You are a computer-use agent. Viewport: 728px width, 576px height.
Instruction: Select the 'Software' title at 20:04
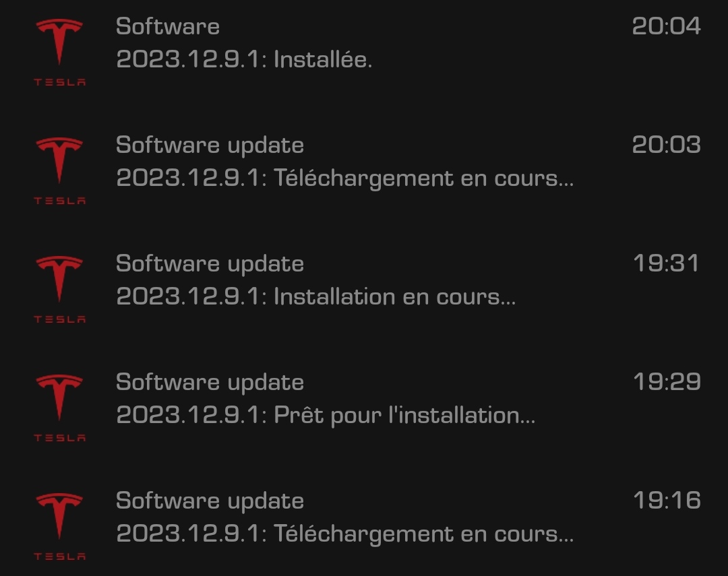(x=168, y=26)
